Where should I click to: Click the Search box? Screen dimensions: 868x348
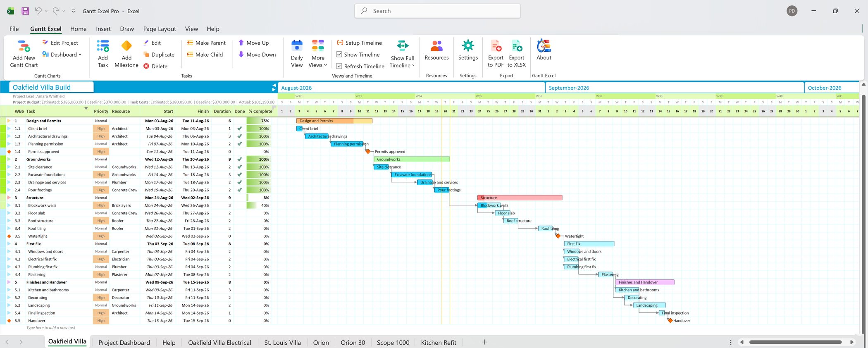(x=437, y=11)
